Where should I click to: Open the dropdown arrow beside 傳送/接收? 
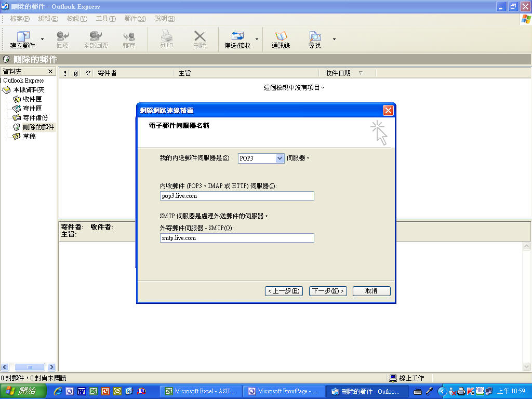[257, 39]
